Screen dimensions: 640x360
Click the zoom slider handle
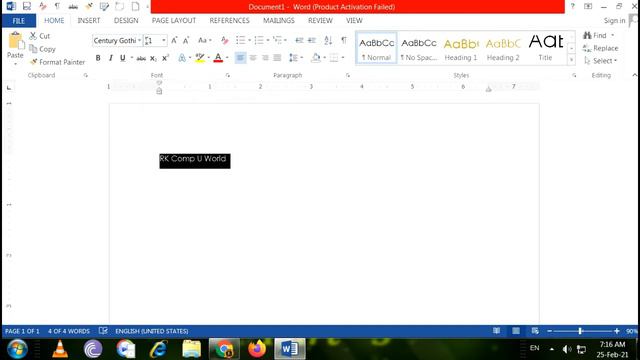point(580,331)
